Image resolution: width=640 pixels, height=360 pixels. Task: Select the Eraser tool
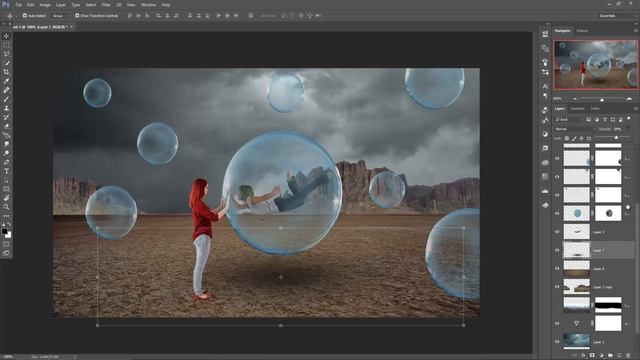[x=6, y=126]
